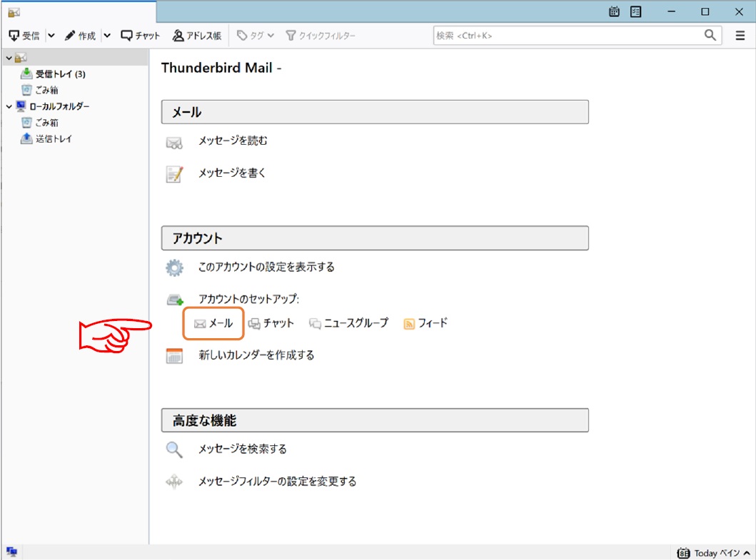Click the account setup icon with plus
The height and width of the screenshot is (560, 756).
pyautogui.click(x=175, y=300)
